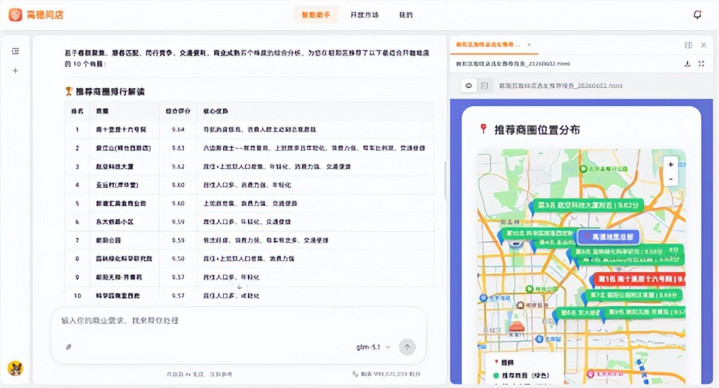Click the 核心优势 column header
The image size is (719, 388).
click(216, 111)
